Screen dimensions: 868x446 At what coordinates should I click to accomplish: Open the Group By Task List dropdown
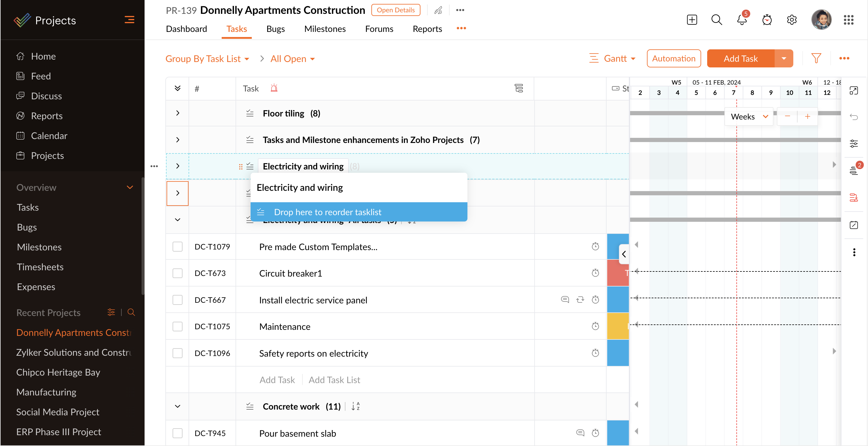207,59
